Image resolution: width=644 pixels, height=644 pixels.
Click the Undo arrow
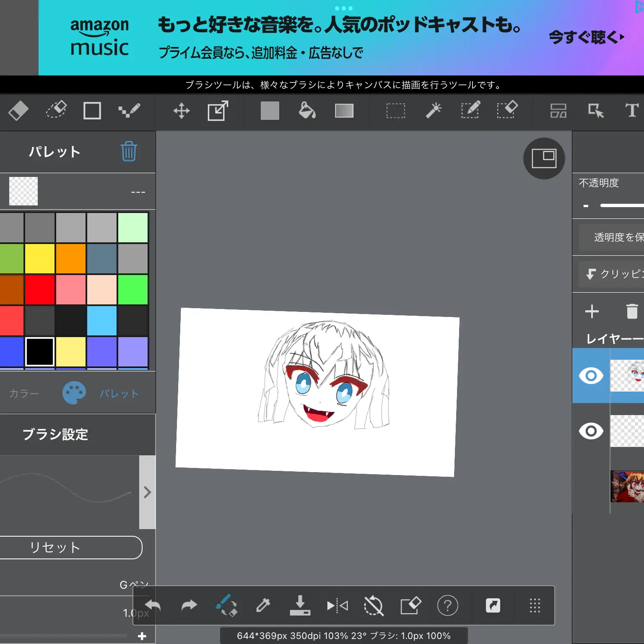153,605
